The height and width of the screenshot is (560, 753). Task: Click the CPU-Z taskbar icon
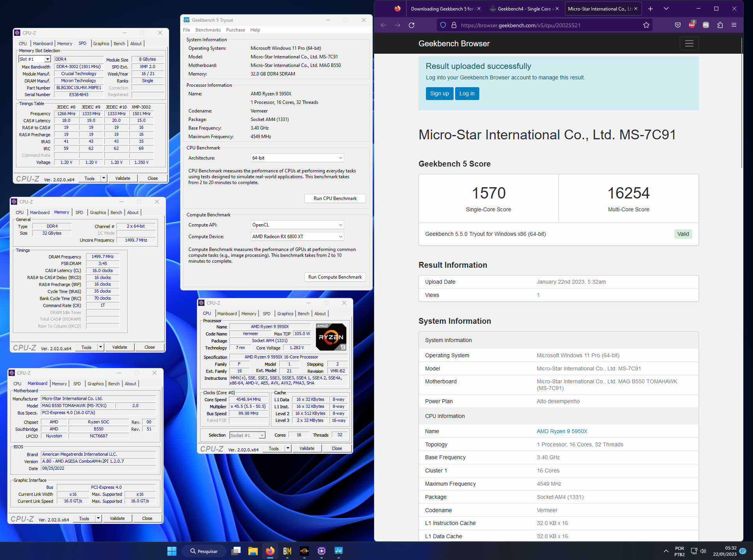(x=322, y=551)
